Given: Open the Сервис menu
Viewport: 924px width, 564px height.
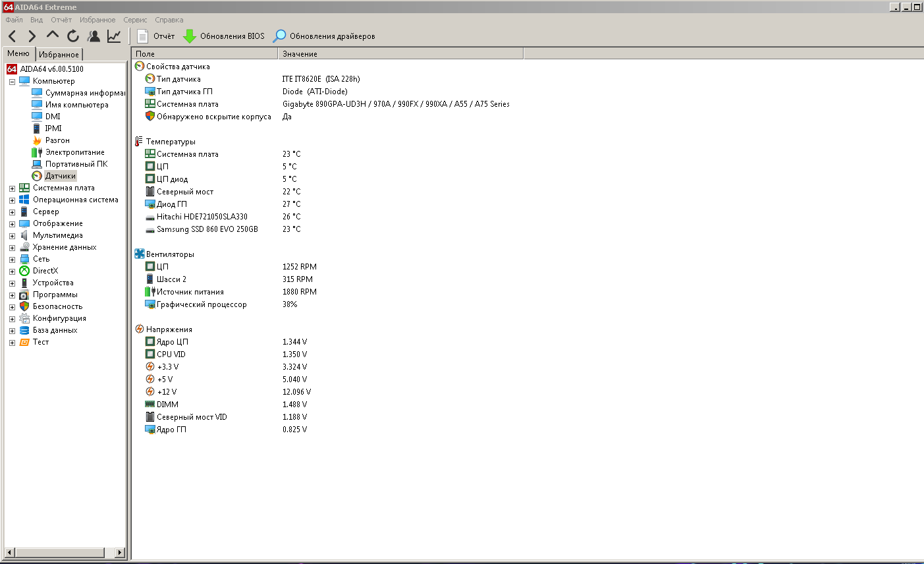Looking at the screenshot, I should click(135, 20).
